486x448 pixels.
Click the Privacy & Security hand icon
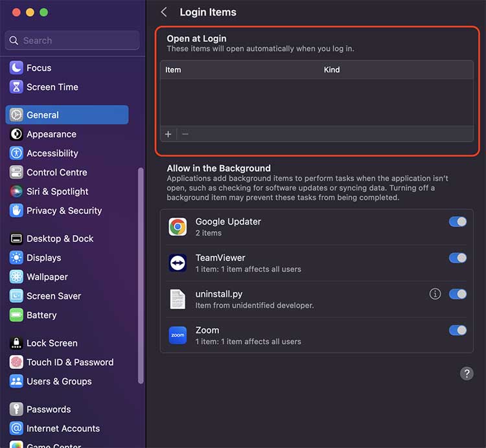click(16, 210)
